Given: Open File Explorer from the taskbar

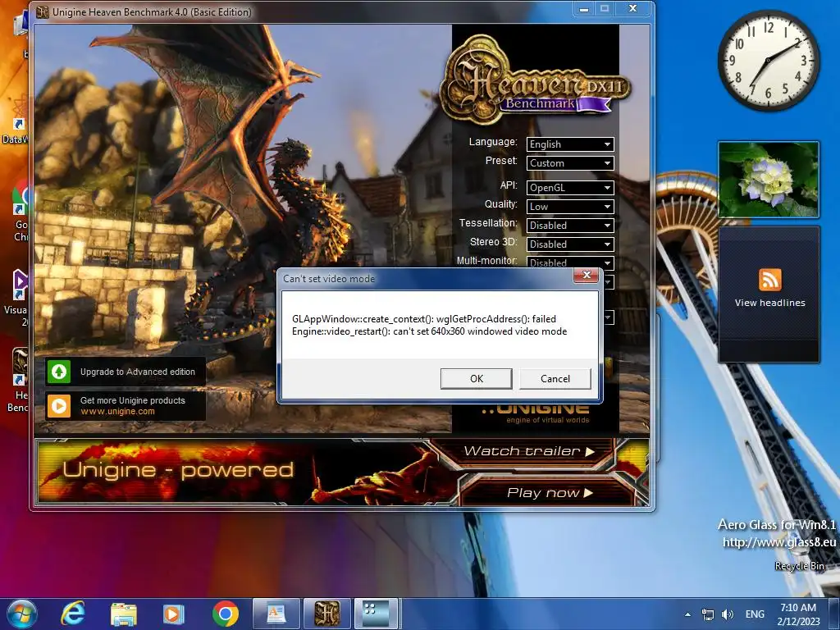Looking at the screenshot, I should pyautogui.click(x=123, y=614).
